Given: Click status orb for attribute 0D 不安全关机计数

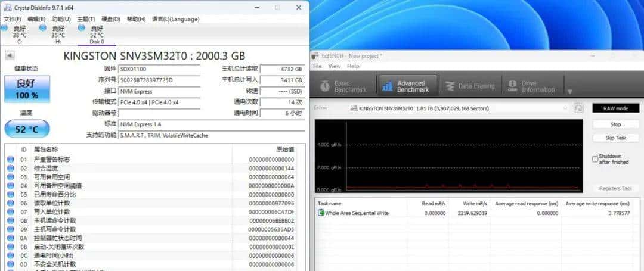Looking at the screenshot, I should [x=11, y=264].
